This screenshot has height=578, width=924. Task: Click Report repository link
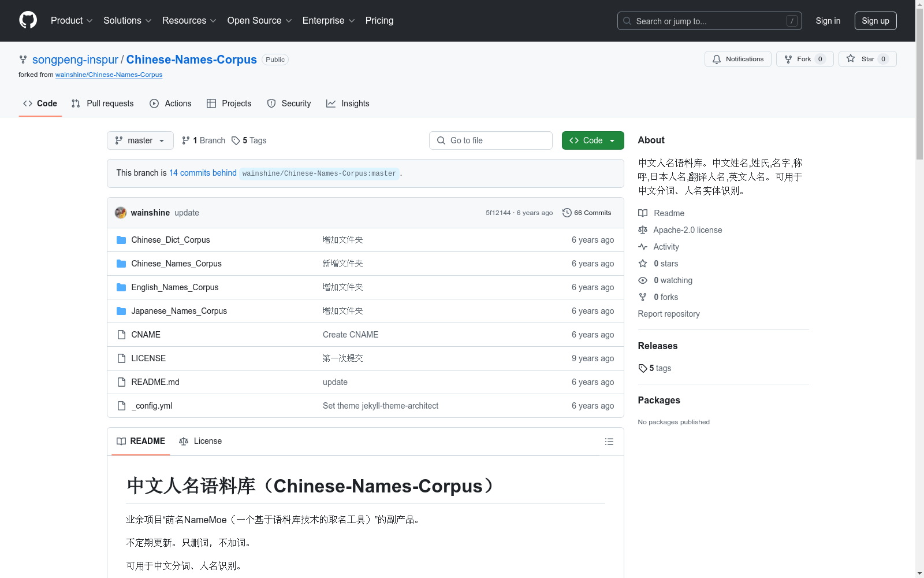click(669, 314)
